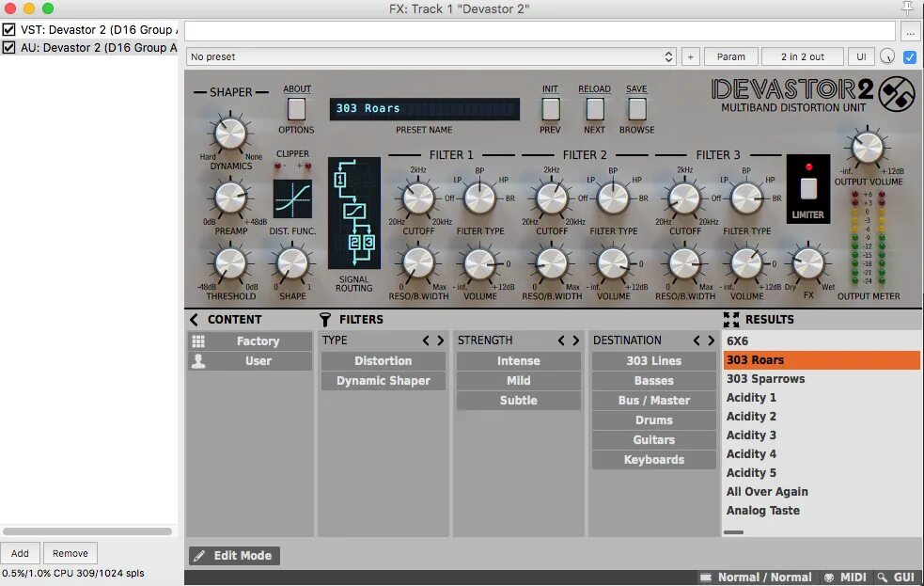Toggle the Init/Prev switch
Viewport: 924px width, 586px height.
pyautogui.click(x=551, y=109)
